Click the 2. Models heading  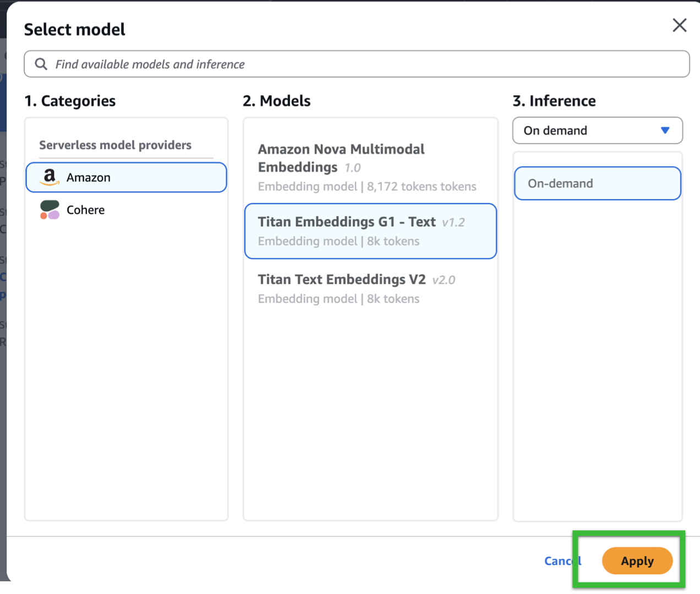click(x=277, y=101)
